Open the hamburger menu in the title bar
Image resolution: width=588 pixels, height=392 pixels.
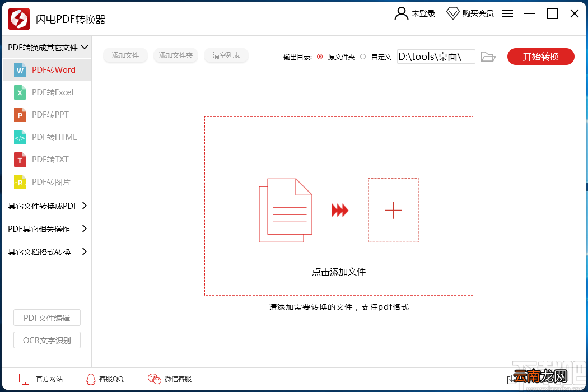[507, 13]
